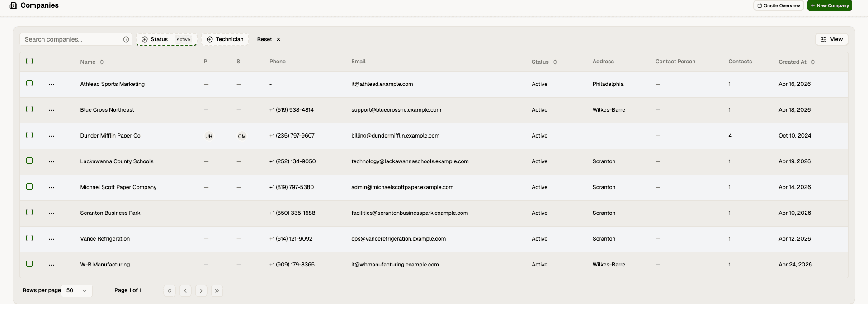Go to the last page
Screen dimensions: 868x313
[217, 291]
